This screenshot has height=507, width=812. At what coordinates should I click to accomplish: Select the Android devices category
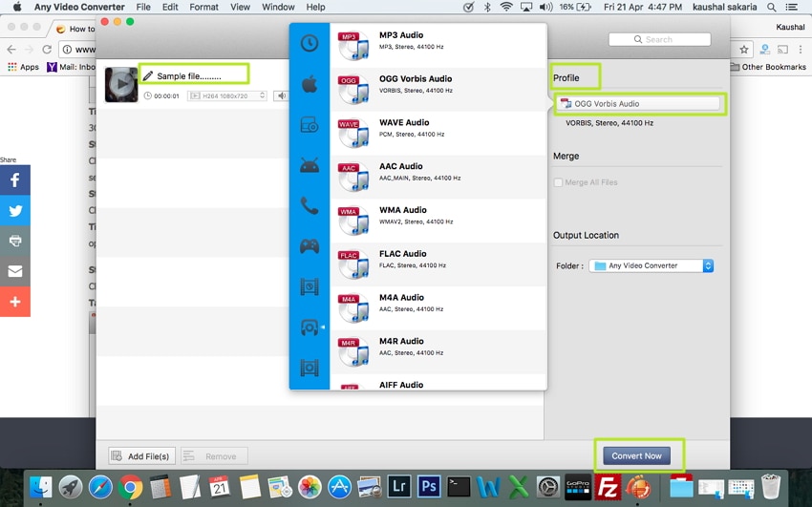[310, 165]
